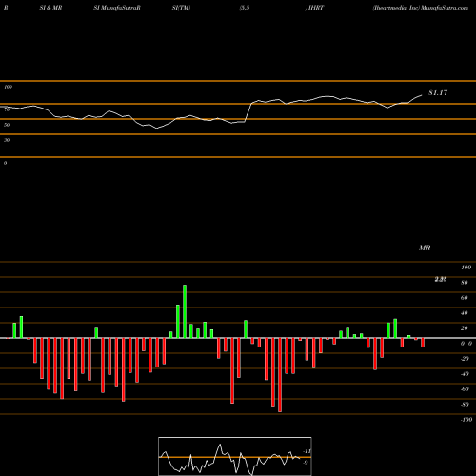
Task: Click the longest red MR histogram bar
Action: (280, 375)
